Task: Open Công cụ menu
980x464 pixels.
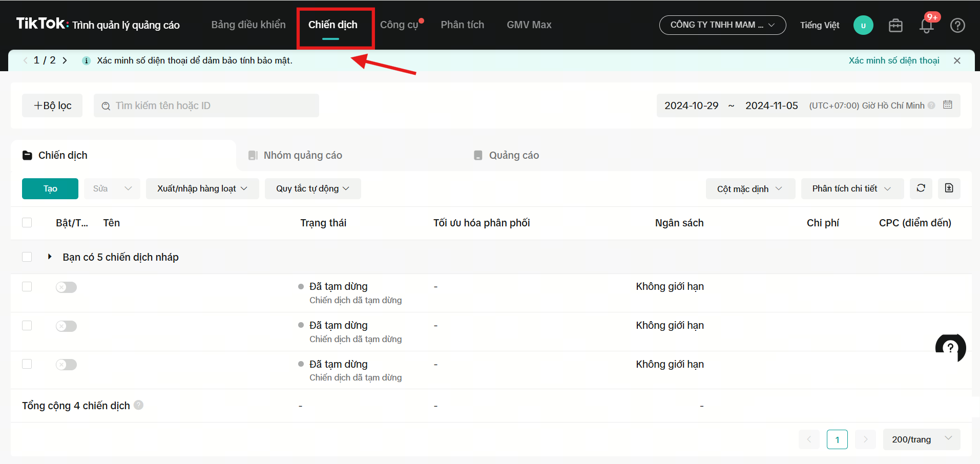Action: point(400,25)
